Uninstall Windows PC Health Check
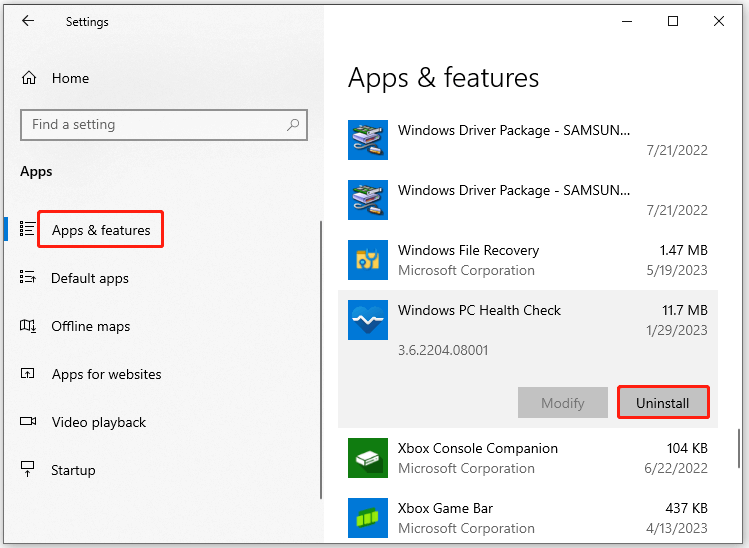This screenshot has width=749, height=548. 663,402
